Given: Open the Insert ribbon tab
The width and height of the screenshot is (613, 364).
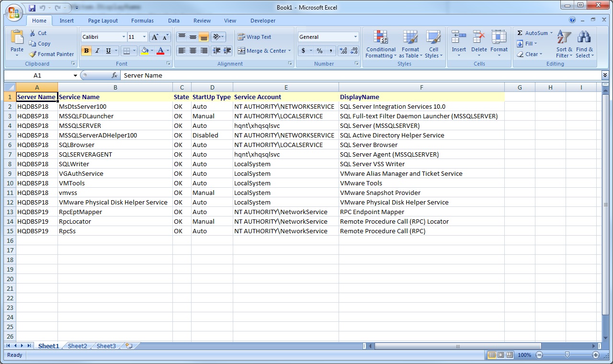Looking at the screenshot, I should (67, 21).
